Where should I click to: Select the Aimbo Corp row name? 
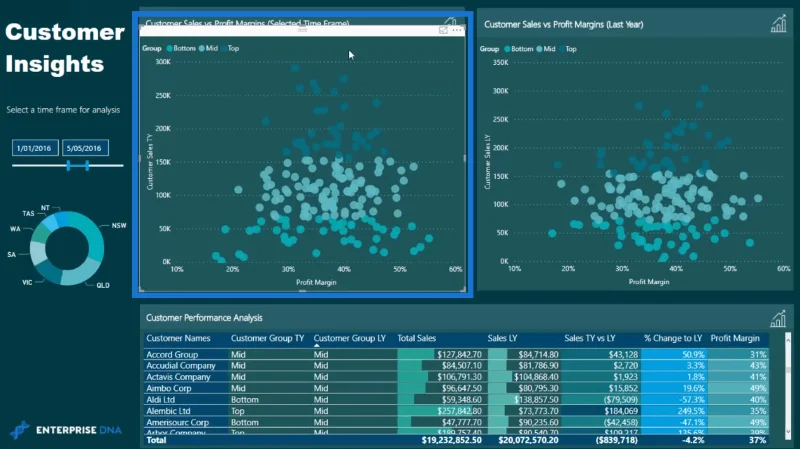[168, 388]
